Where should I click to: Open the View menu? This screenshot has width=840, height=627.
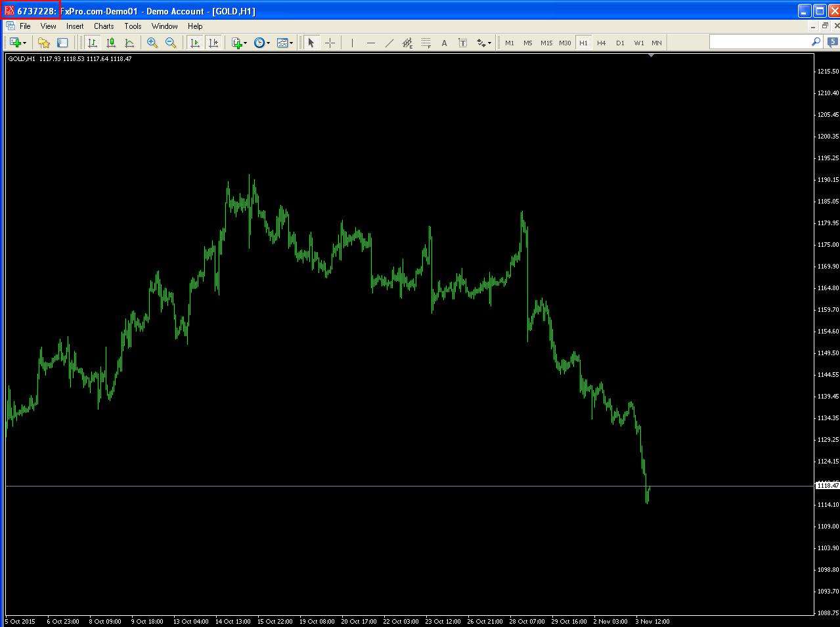point(49,26)
